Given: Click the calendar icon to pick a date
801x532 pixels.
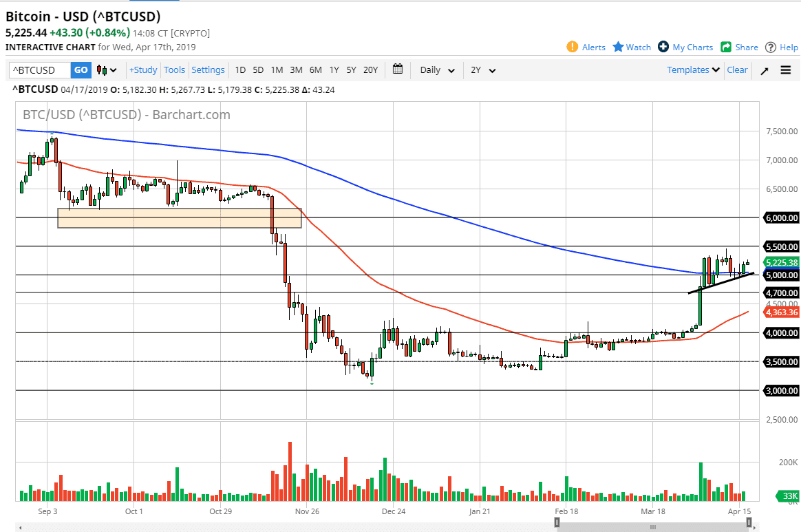Looking at the screenshot, I should [397, 70].
